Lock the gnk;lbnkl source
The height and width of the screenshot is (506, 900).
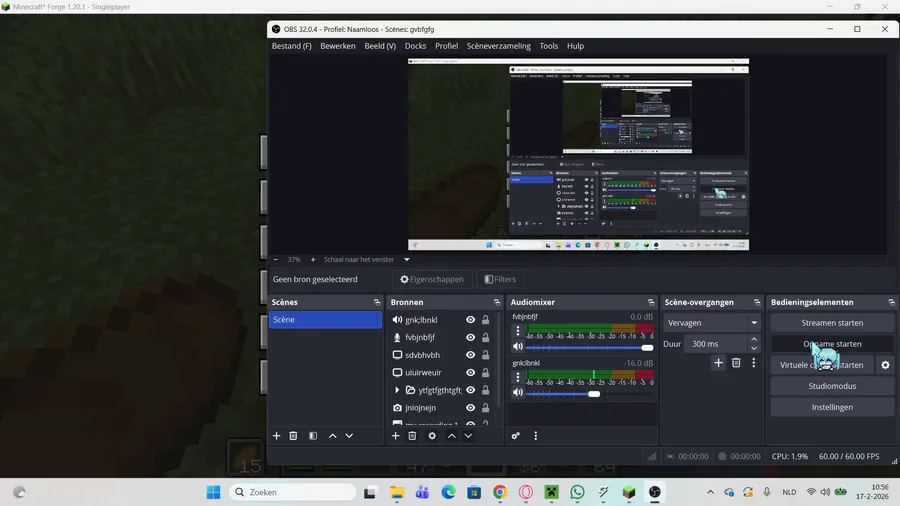486,320
